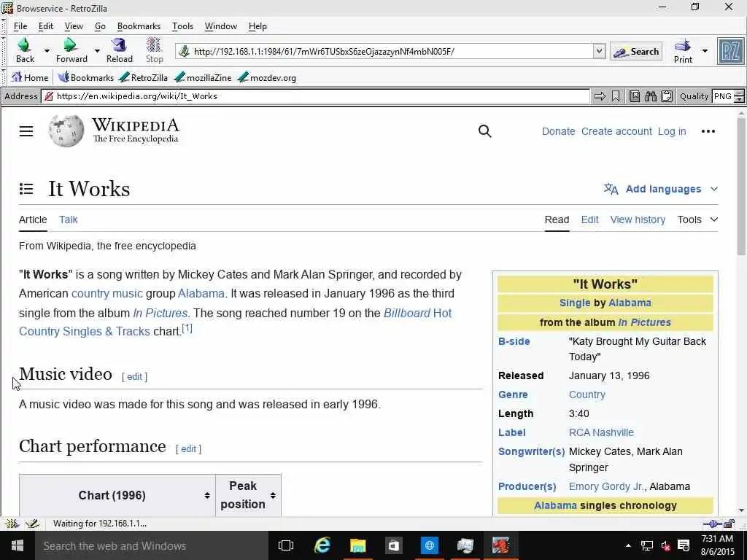Open the Edit menu in menu bar
This screenshot has width=747, height=560.
46,26
